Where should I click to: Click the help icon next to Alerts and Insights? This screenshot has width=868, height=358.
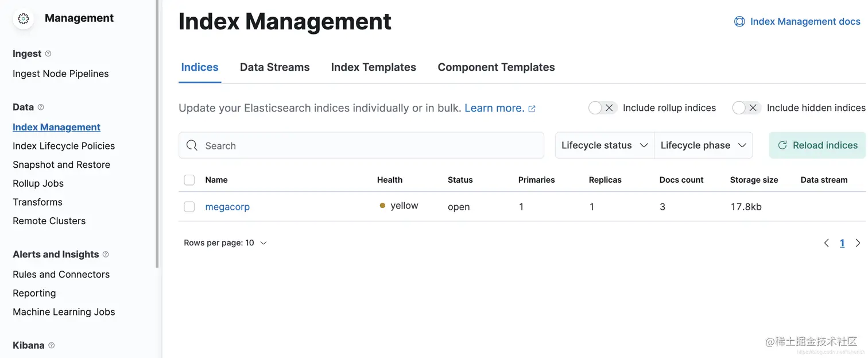click(106, 254)
